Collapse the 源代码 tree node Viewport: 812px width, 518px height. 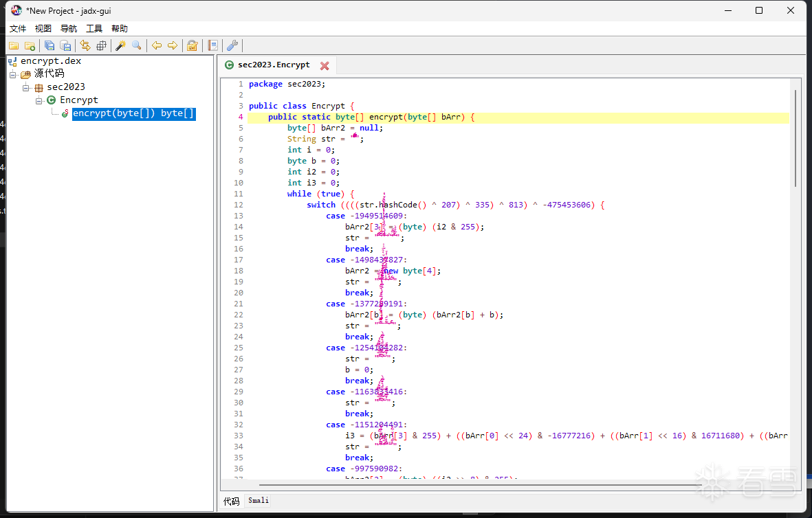[x=13, y=74]
